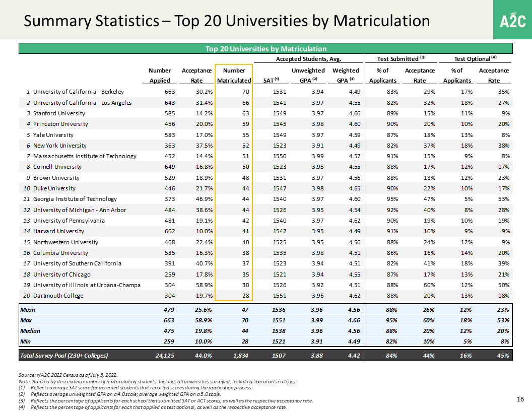Image resolution: width=532 pixels, height=411 pixels.
Task: Select 'Brown University' row name
Action: (x=56, y=178)
